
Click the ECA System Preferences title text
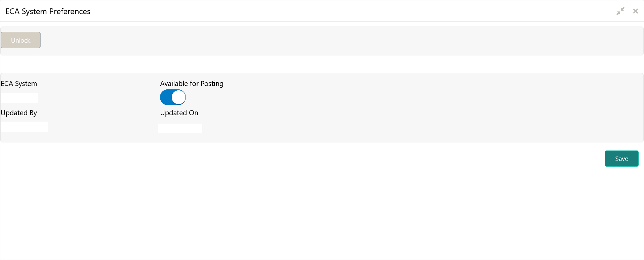[48, 11]
